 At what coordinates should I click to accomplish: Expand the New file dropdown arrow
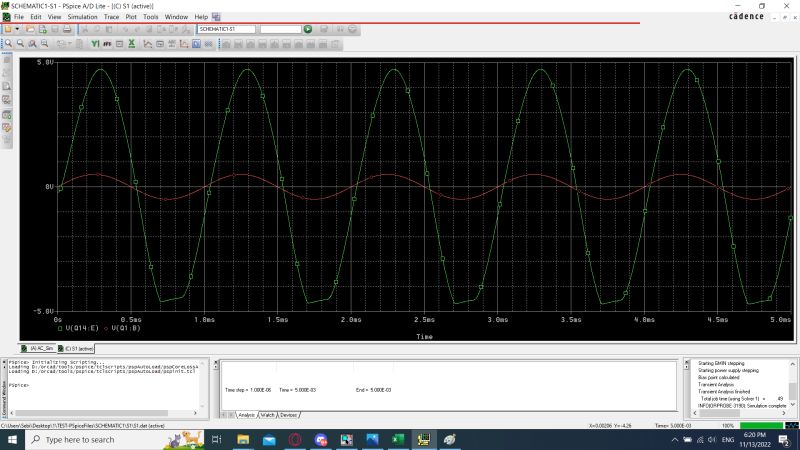pyautogui.click(x=17, y=30)
